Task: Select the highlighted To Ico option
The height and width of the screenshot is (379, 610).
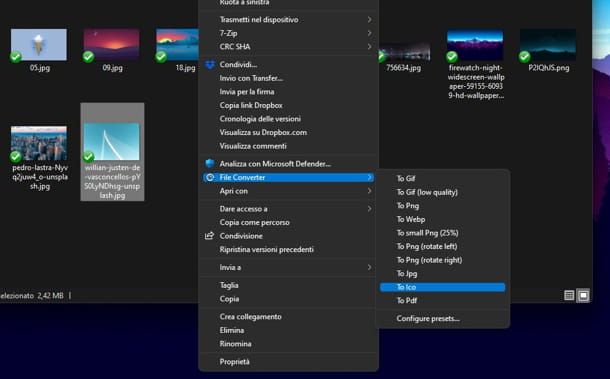Action: click(x=442, y=287)
